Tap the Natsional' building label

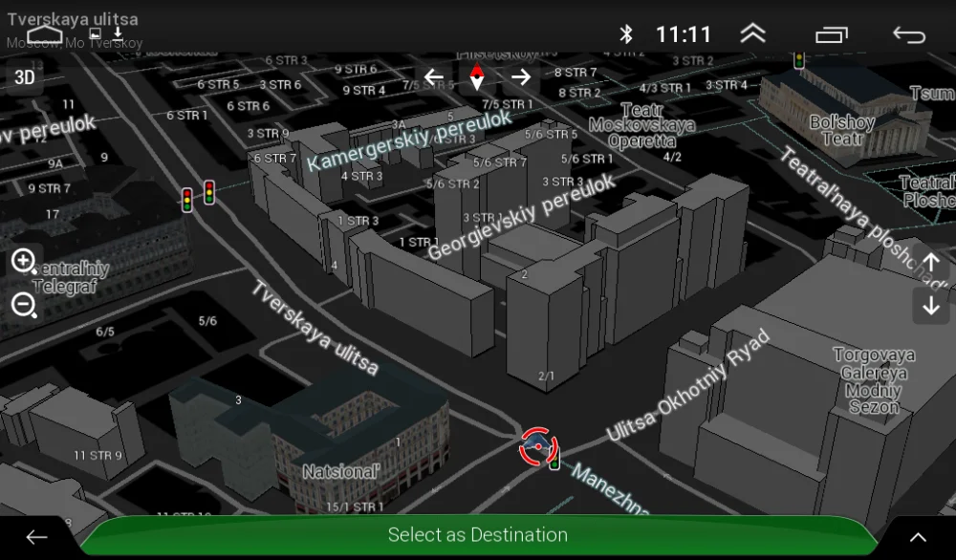[x=341, y=472]
